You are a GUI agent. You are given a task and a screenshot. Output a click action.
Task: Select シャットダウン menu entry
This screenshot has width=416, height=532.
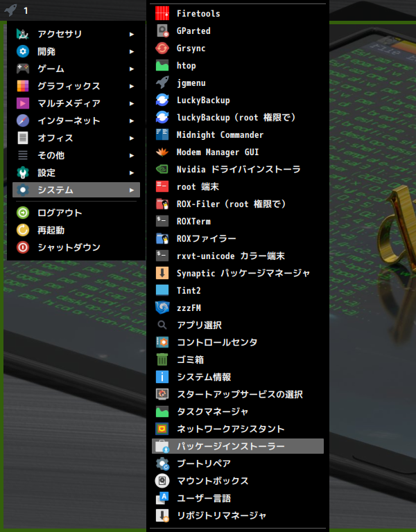coord(76,247)
